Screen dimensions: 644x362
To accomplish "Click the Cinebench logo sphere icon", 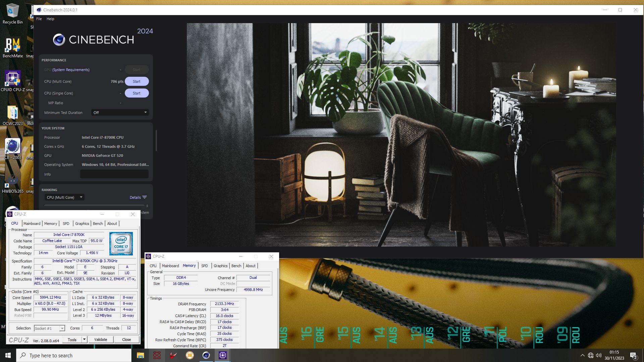I will click(x=59, y=40).
